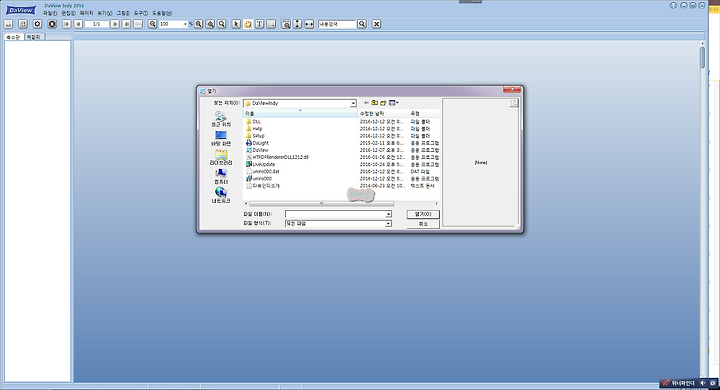Switch to the 책갈피 tab in the sidebar

[x=34, y=37]
